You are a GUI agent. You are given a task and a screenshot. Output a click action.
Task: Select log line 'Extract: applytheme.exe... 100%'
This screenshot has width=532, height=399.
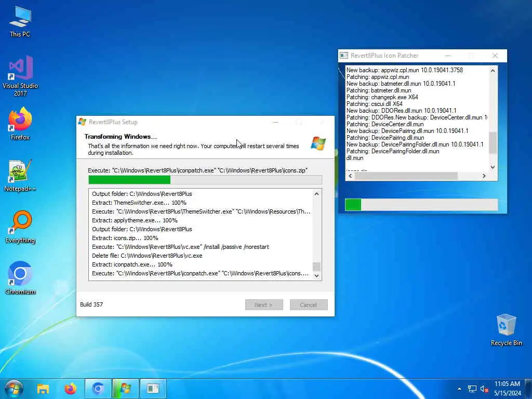pyautogui.click(x=135, y=220)
